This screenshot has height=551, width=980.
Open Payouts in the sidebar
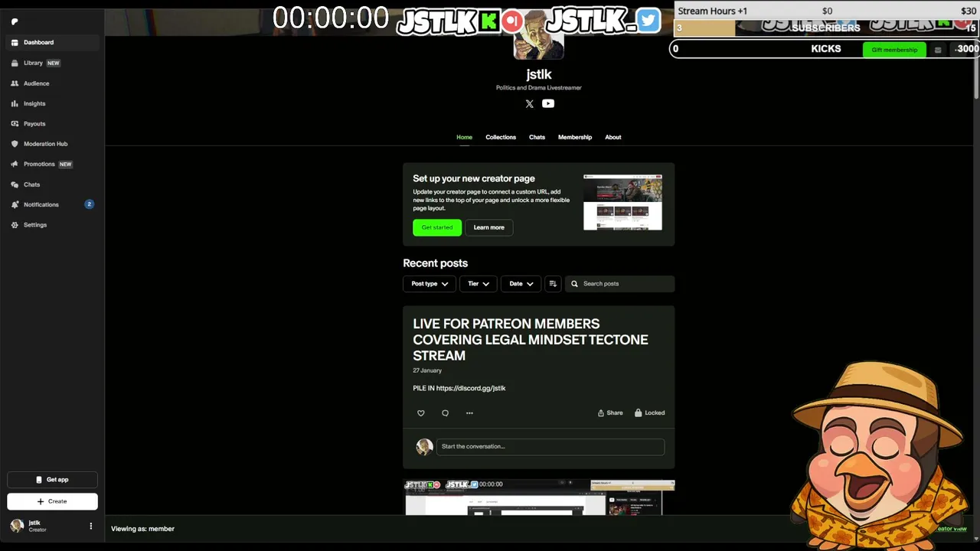52,123
